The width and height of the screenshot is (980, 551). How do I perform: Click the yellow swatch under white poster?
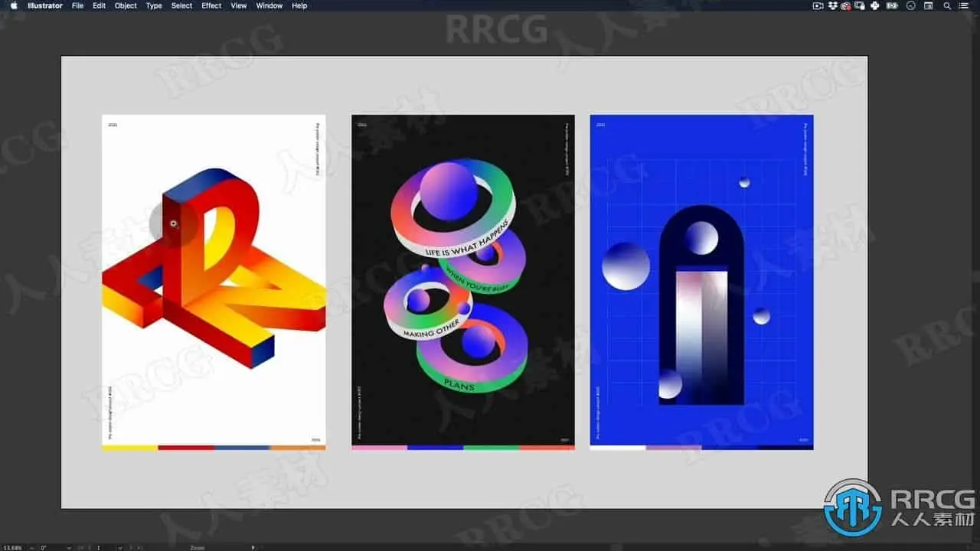coord(129,448)
